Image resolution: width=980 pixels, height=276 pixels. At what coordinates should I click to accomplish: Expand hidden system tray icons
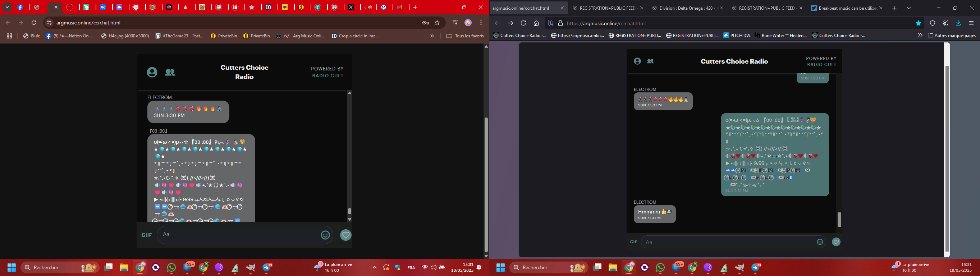click(374, 268)
